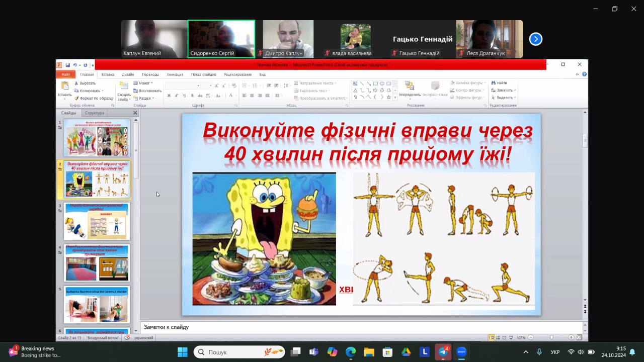The height and width of the screenshot is (362, 644).
Task: Select the oval shape in shapes gallery
Action: (382, 83)
